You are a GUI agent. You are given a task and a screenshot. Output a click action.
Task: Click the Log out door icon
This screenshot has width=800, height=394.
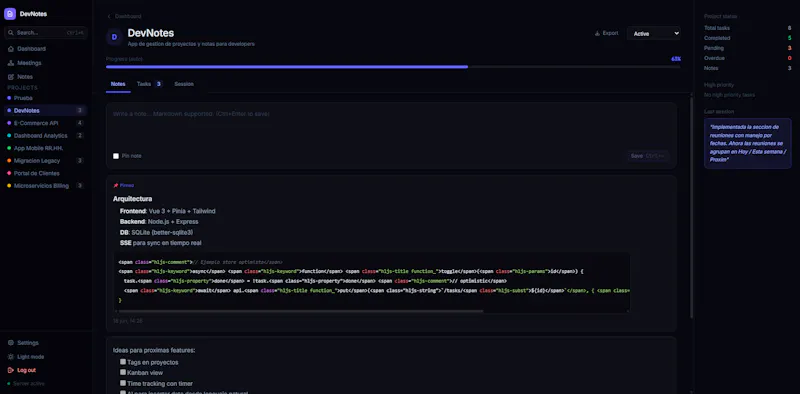point(11,370)
